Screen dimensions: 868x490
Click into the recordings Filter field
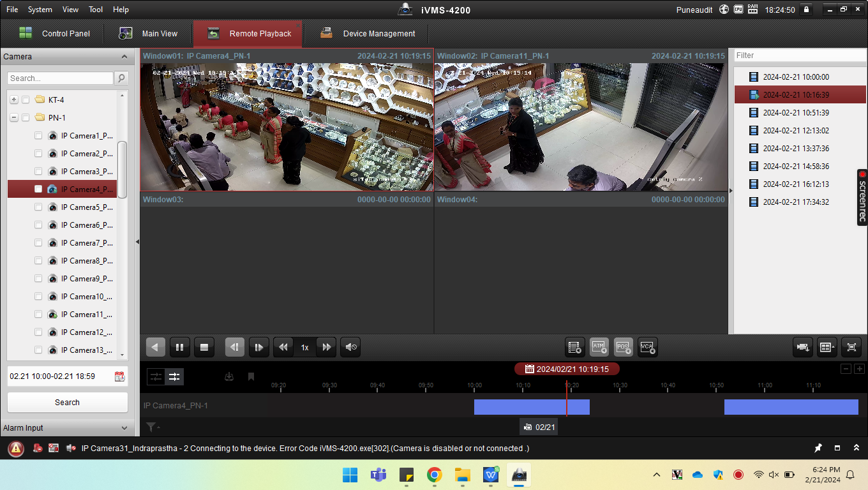[x=799, y=56]
